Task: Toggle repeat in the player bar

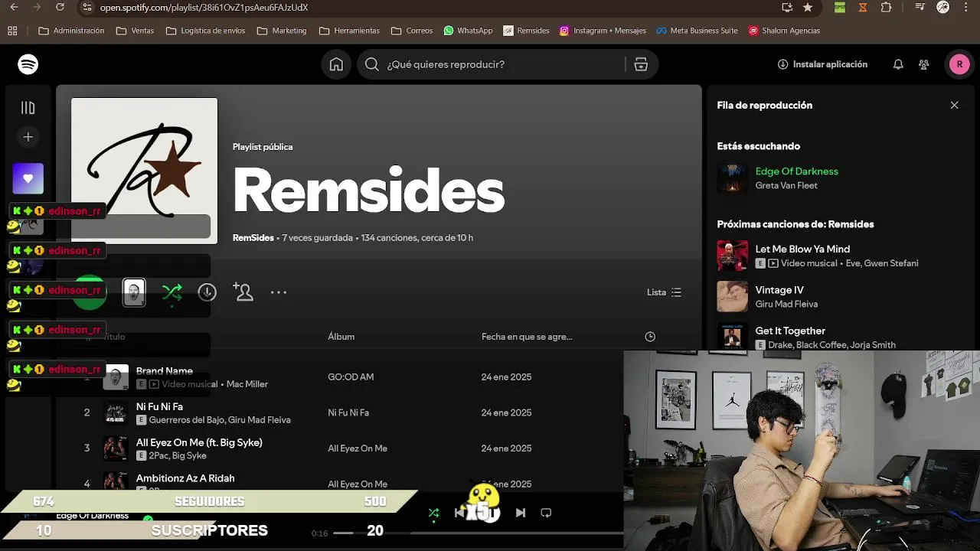Action: coord(546,513)
